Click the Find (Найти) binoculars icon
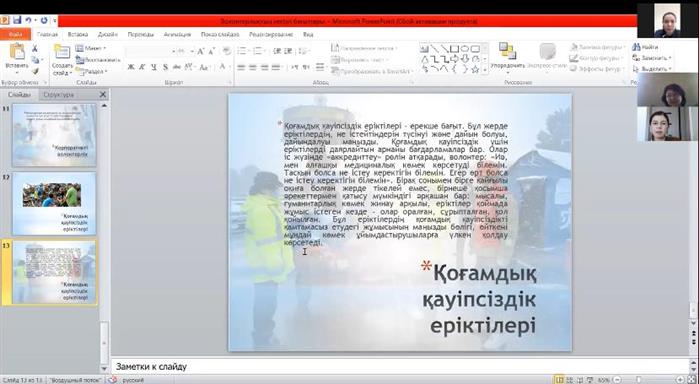Image resolution: width=699 pixels, height=384 pixels. coord(636,47)
